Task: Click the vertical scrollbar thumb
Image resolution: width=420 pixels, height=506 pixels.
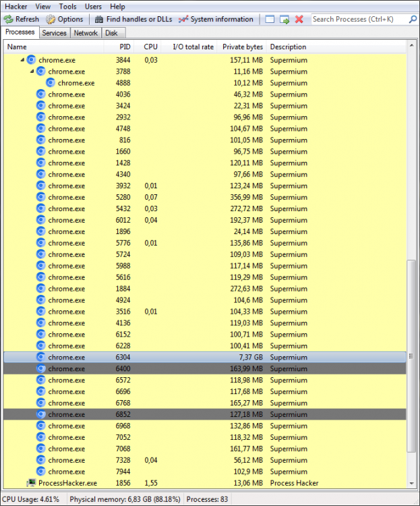Action: pos(411,356)
